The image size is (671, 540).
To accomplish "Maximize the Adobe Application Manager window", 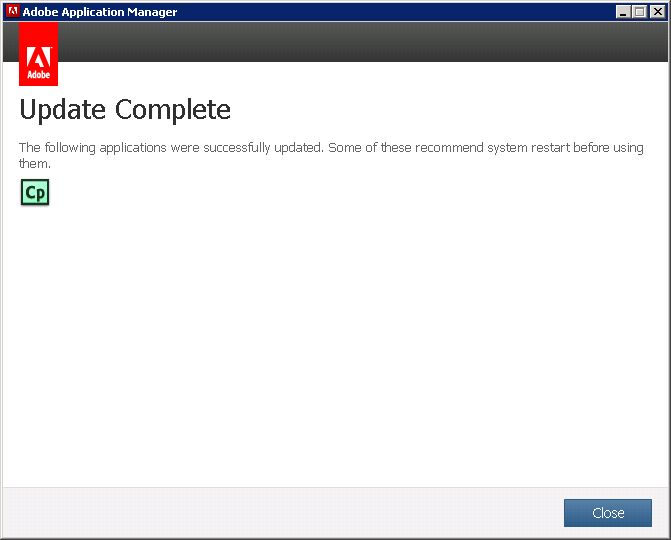I will (640, 12).
